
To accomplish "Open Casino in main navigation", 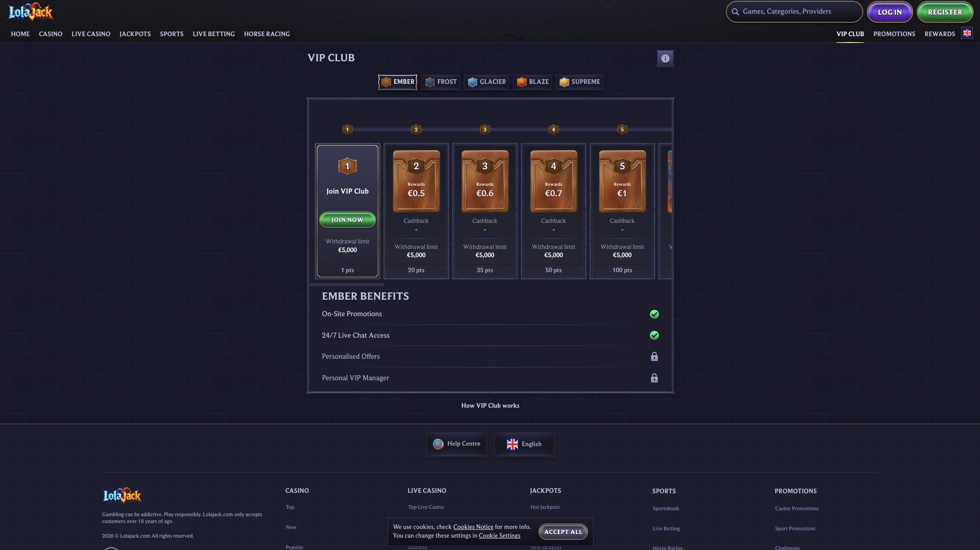I will click(x=50, y=34).
